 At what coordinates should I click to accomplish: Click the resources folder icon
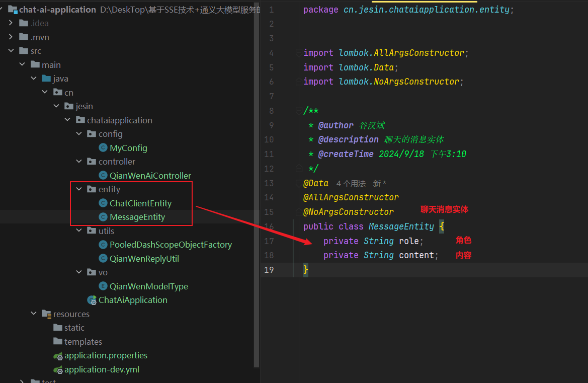(46, 314)
